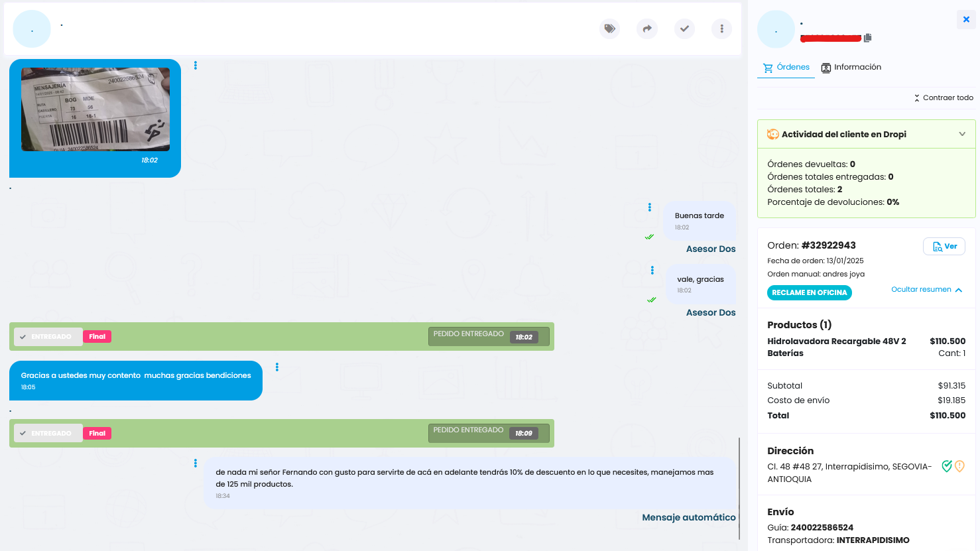This screenshot has width=980, height=551.
Task: Close the customer details side panel
Action: 966,19
